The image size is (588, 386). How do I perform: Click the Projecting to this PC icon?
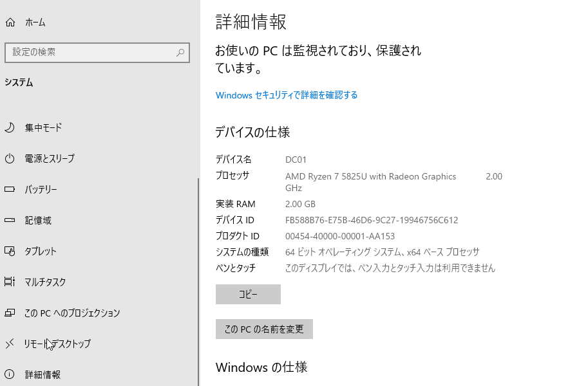pyautogui.click(x=10, y=313)
